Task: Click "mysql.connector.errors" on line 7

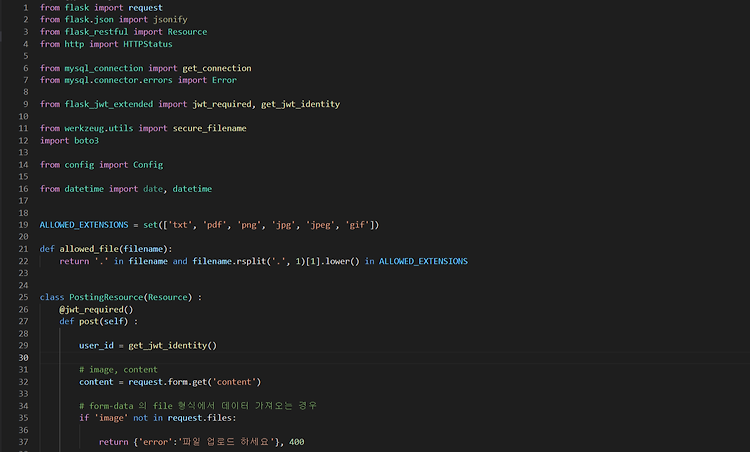Action: point(118,80)
